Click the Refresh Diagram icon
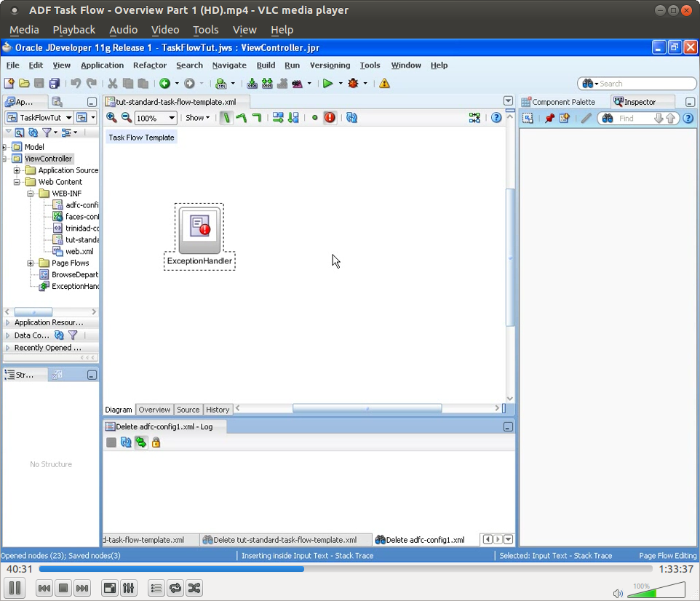 351,117
